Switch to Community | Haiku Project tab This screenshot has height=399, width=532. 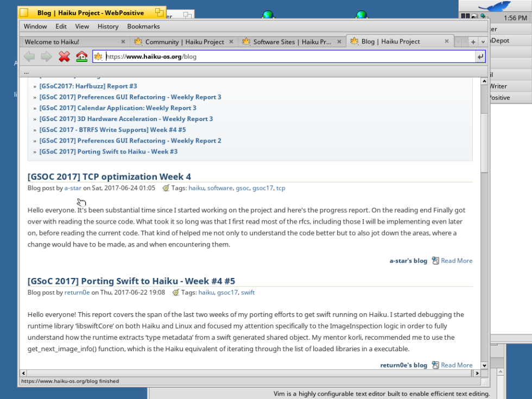coord(184,42)
